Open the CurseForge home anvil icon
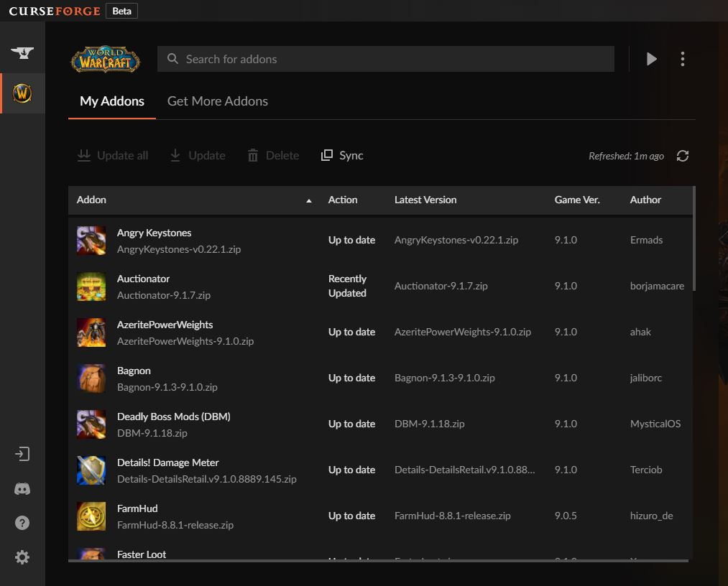The image size is (728, 586). (x=22, y=53)
